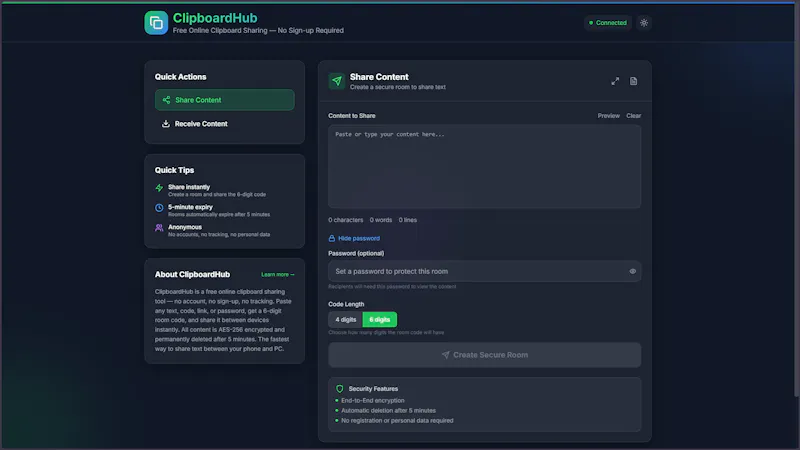Focus the password input field
The width and height of the screenshot is (800, 450).
pyautogui.click(x=485, y=271)
